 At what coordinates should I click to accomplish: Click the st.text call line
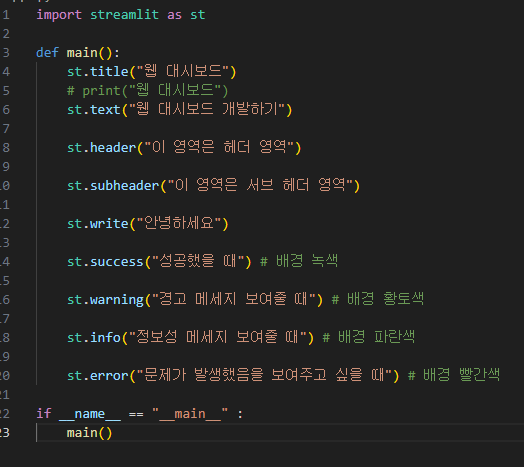[x=179, y=110]
